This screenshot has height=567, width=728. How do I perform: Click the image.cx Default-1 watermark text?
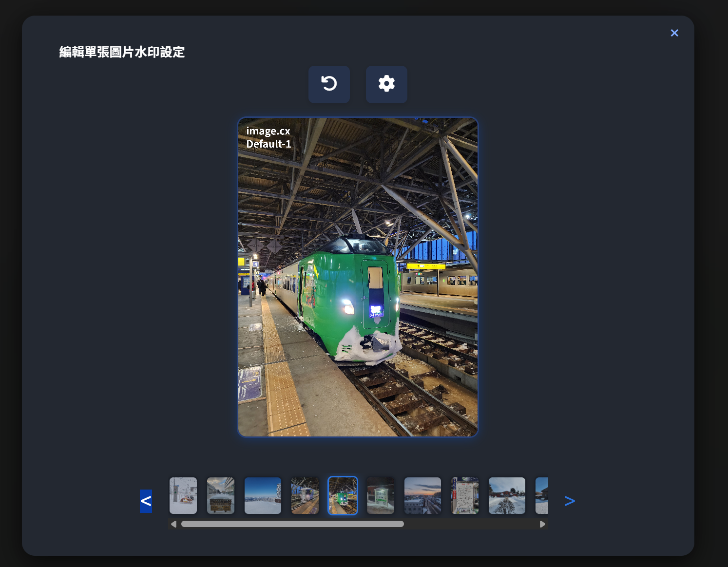pyautogui.click(x=268, y=137)
